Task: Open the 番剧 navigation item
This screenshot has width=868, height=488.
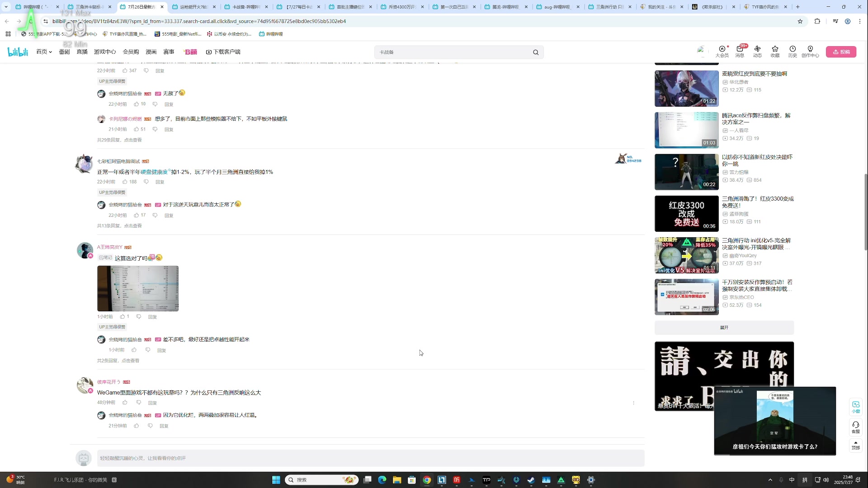Action: 64,52
